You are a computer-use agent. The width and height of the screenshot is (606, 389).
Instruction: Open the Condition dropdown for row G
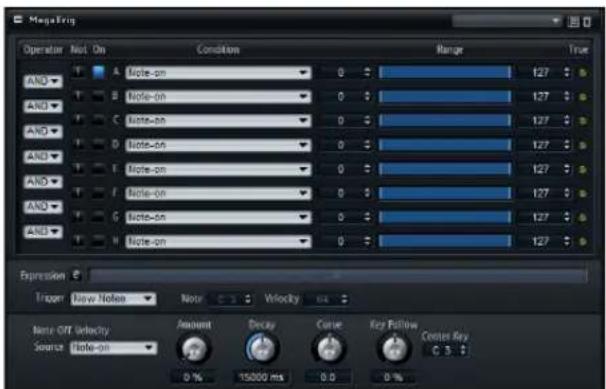click(x=218, y=217)
